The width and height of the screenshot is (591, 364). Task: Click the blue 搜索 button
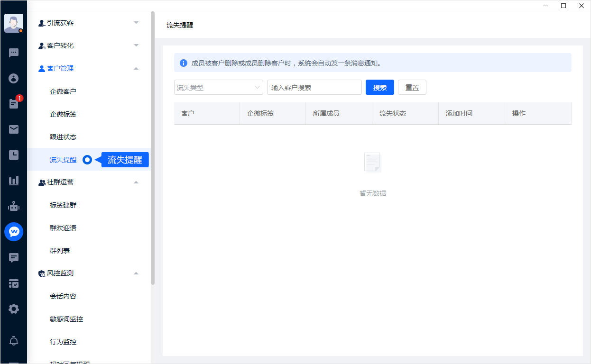click(380, 87)
